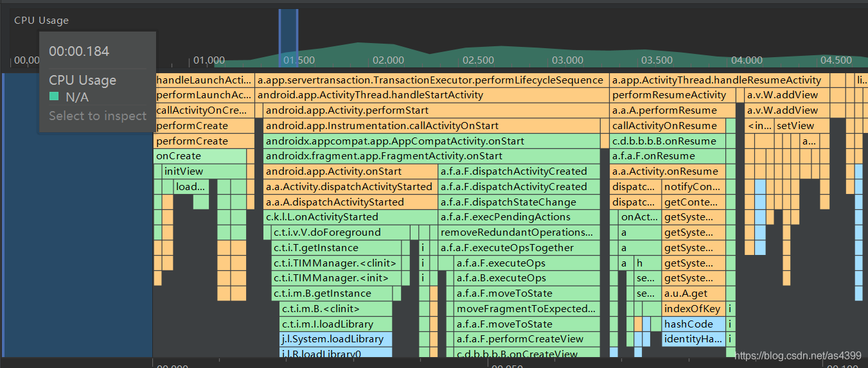Select the blue hashCode block
Viewport: 868px width, 368px height.
694,324
